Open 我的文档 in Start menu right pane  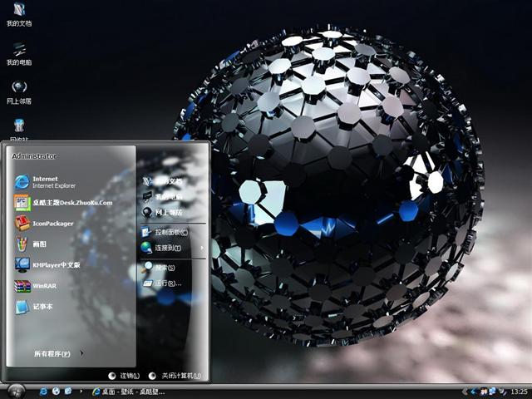162,181
